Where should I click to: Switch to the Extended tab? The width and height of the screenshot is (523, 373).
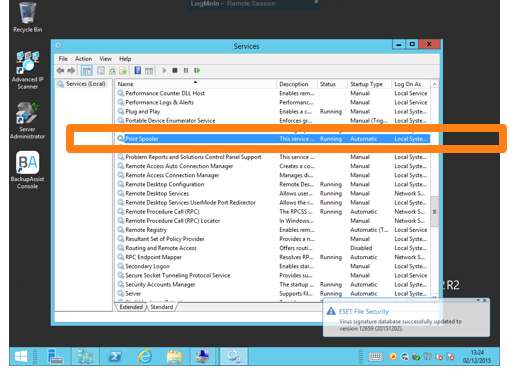pyautogui.click(x=131, y=307)
